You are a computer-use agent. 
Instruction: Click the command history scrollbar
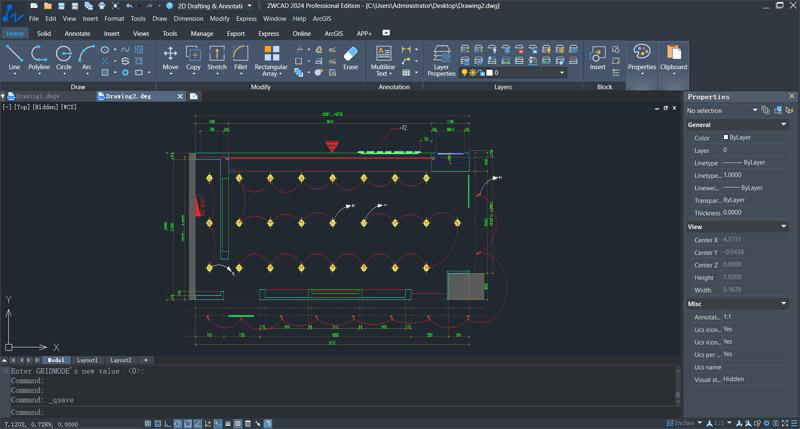click(x=678, y=385)
